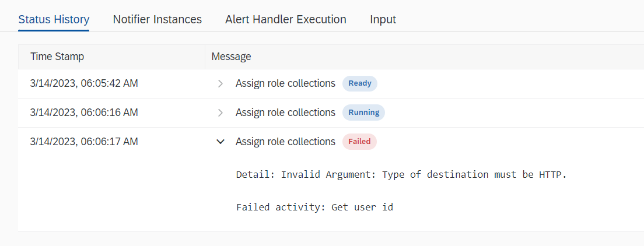644x246 pixels.
Task: Click the Invalid Argument detail message
Action: point(401,175)
